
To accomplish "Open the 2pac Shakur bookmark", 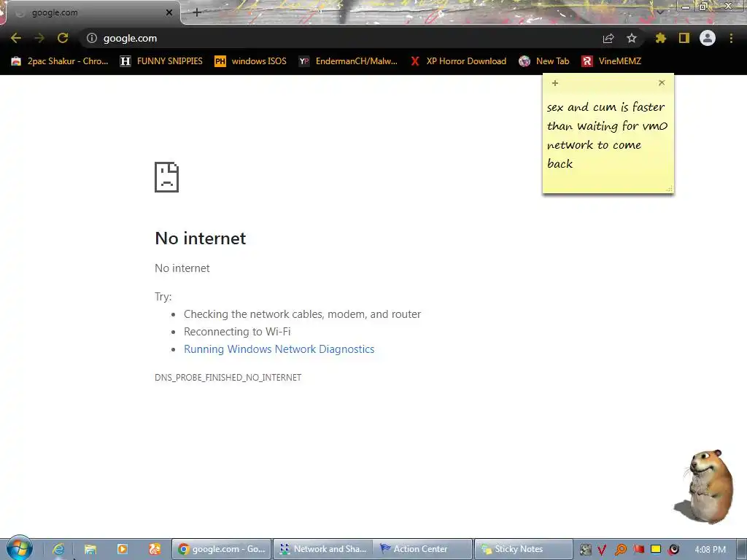I will [x=60, y=61].
